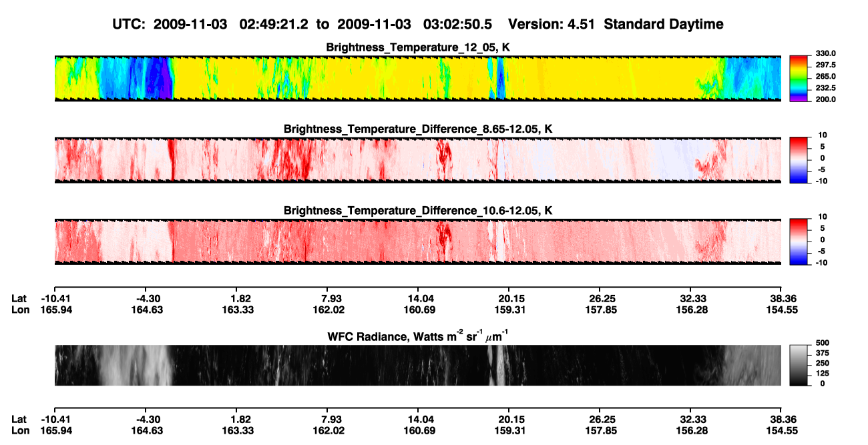Image resolution: width=868 pixels, height=445 pixels.
Task: Click the rainbow colorbar for brightness temperature
Action: [x=799, y=78]
